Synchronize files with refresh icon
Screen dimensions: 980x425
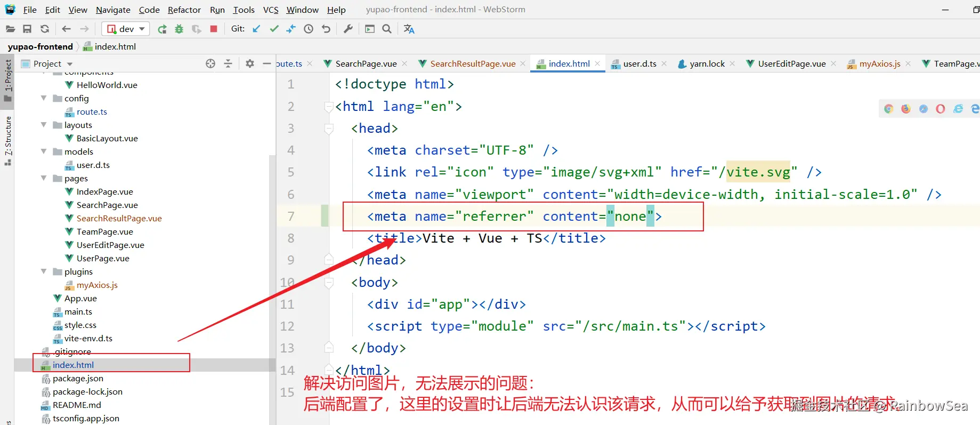(45, 29)
